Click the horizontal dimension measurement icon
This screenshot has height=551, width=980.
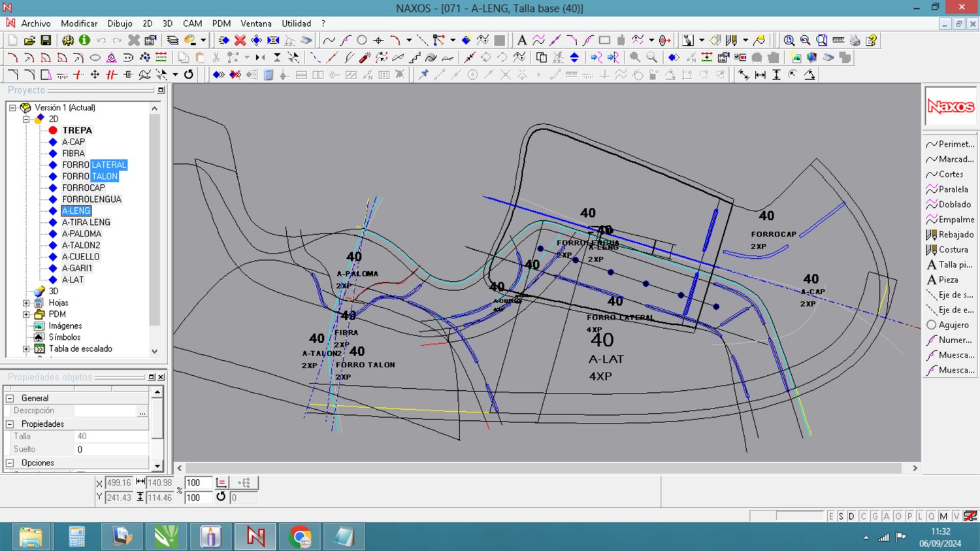click(760, 75)
